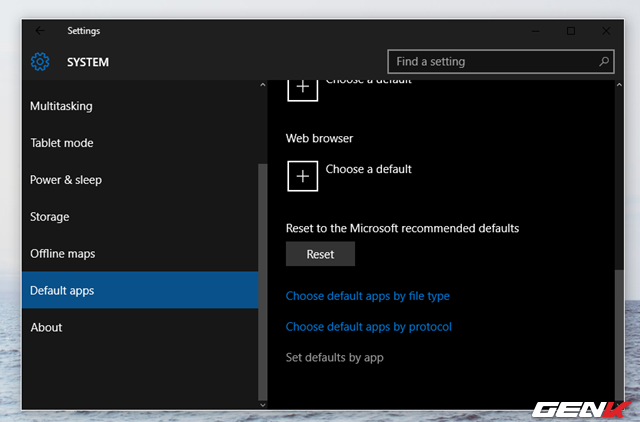Minimize the Settings window
This screenshot has width=640, height=422.
pos(536,31)
